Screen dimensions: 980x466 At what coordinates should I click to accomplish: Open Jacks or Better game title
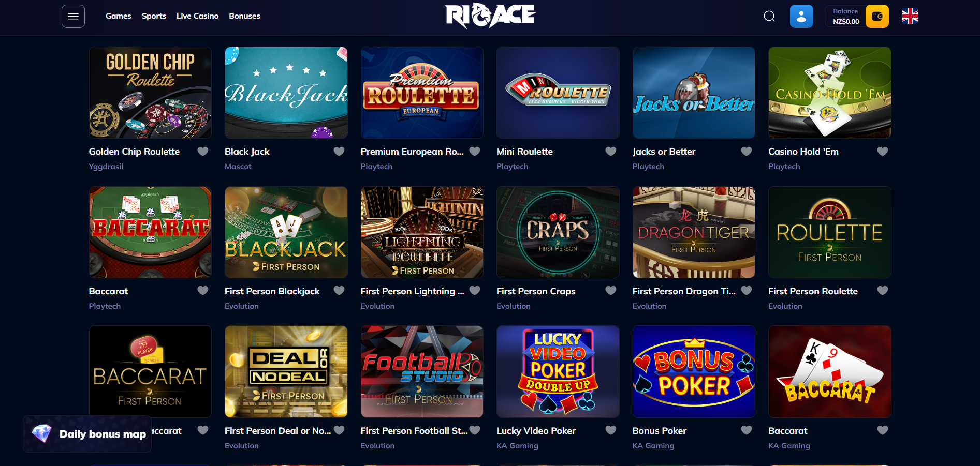664,152
